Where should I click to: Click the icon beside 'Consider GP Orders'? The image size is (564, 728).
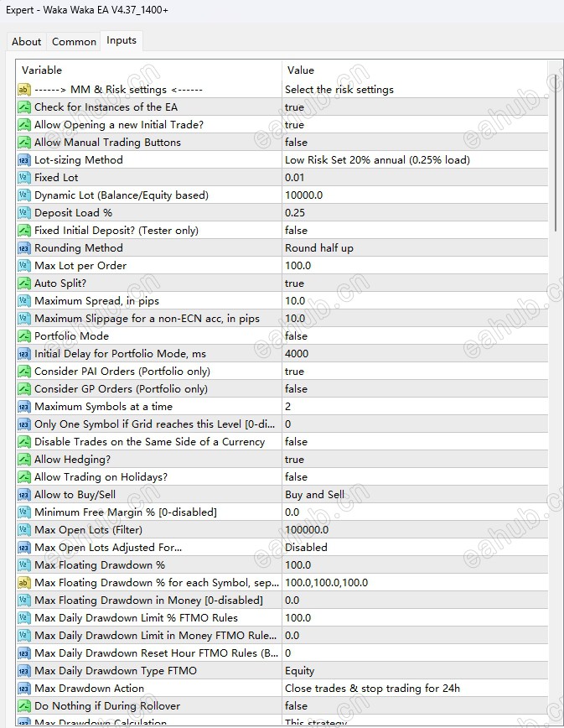(24, 389)
